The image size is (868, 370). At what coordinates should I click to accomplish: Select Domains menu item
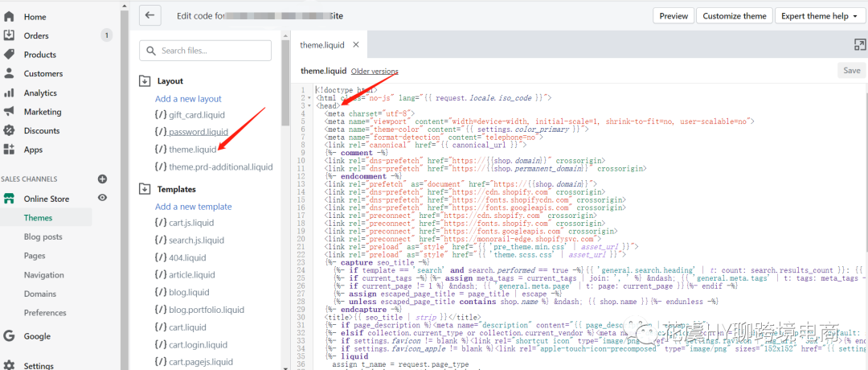40,294
